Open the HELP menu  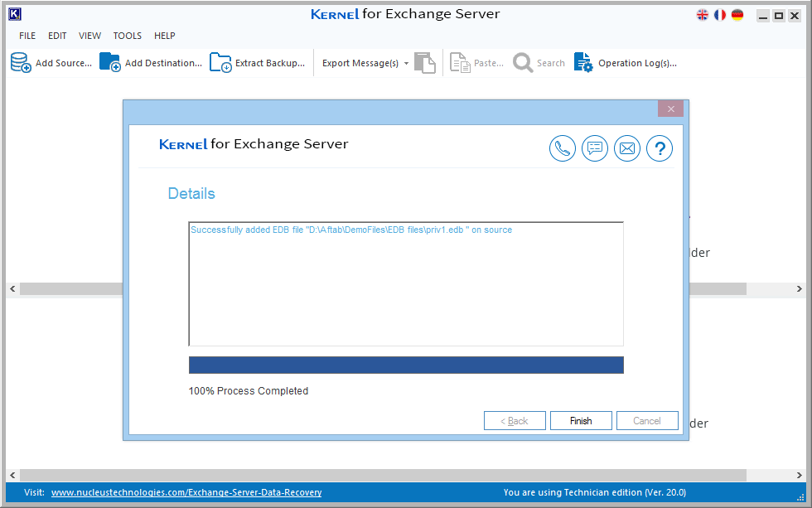165,36
